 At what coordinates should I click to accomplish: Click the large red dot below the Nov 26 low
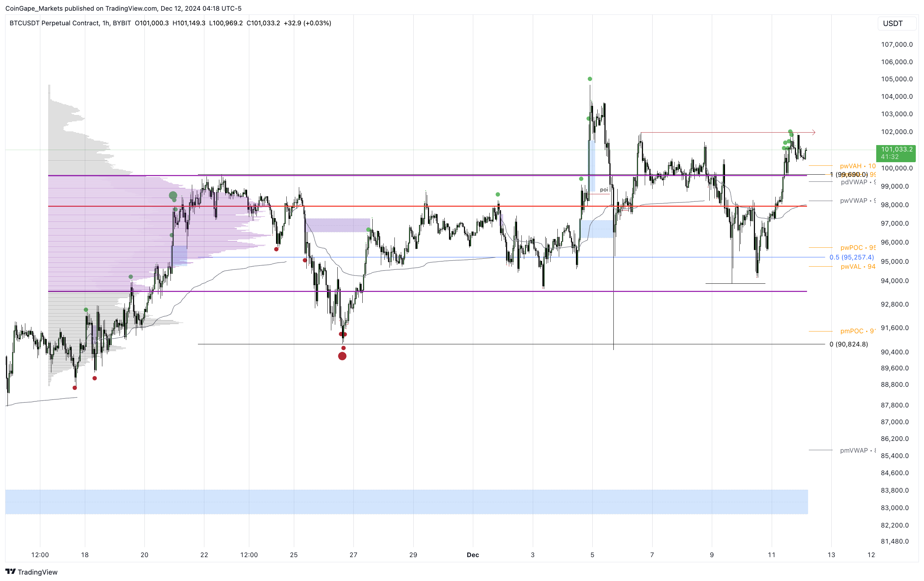342,356
